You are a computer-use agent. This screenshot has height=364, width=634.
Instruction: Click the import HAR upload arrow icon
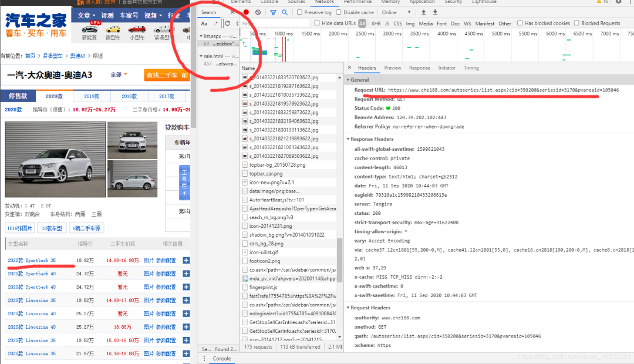(x=423, y=12)
